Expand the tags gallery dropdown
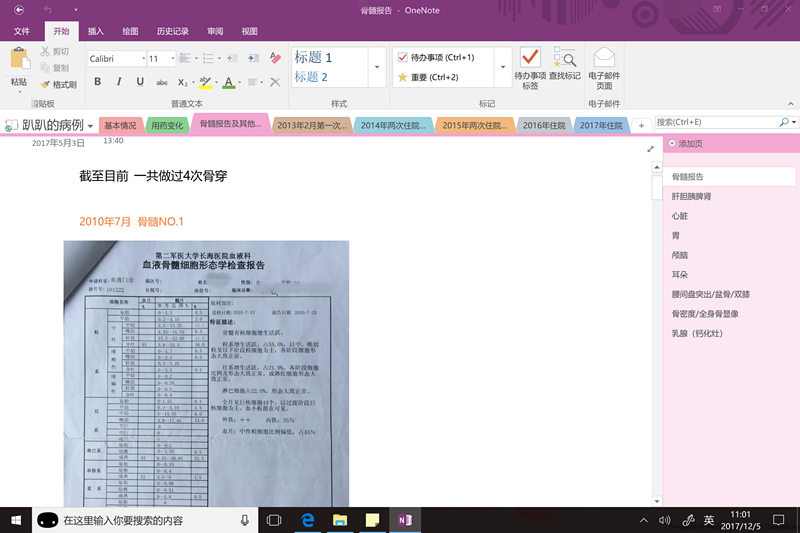 click(503, 67)
